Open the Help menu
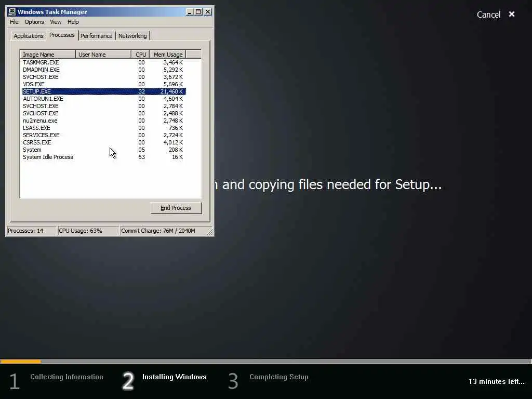Image resolution: width=532 pixels, height=399 pixels. tap(73, 22)
